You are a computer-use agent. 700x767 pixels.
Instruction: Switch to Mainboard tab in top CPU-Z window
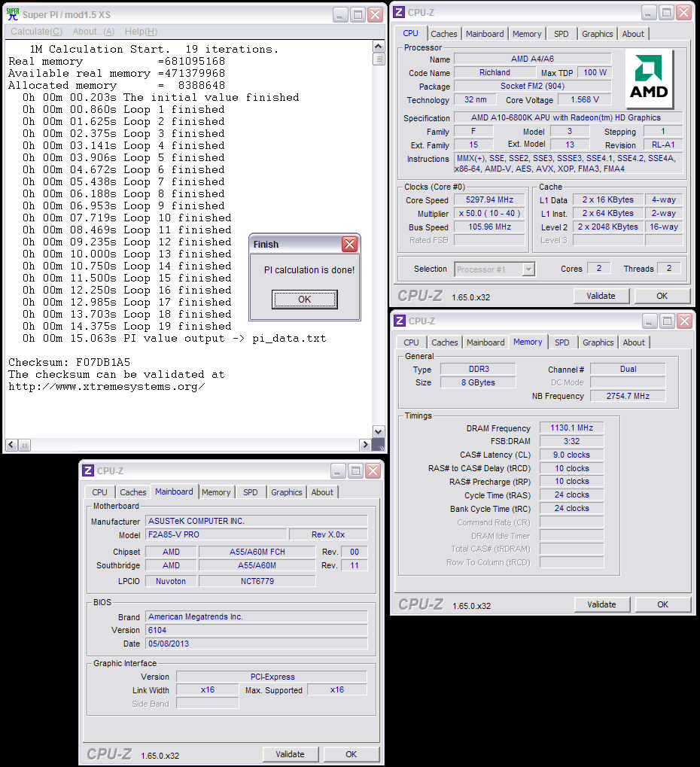pyautogui.click(x=485, y=34)
